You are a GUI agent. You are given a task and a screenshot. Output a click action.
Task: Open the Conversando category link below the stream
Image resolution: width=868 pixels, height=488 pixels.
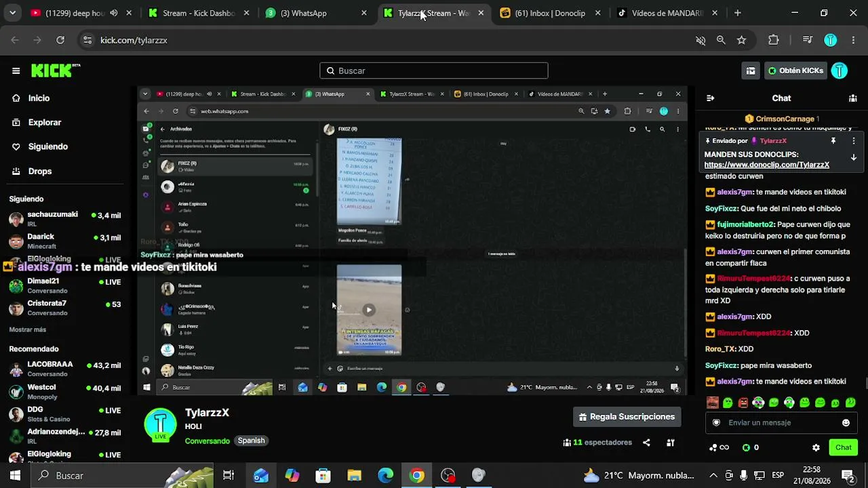(208, 441)
